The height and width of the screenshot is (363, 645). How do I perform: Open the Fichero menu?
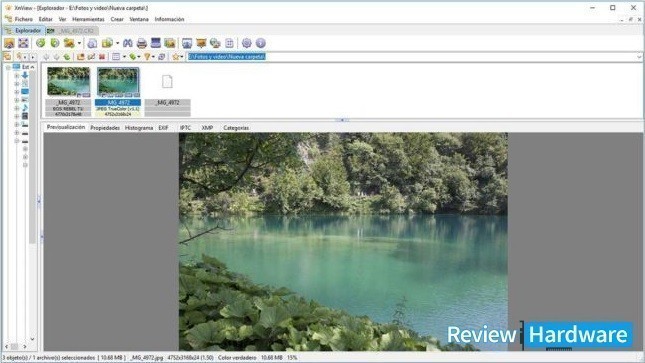coord(24,19)
